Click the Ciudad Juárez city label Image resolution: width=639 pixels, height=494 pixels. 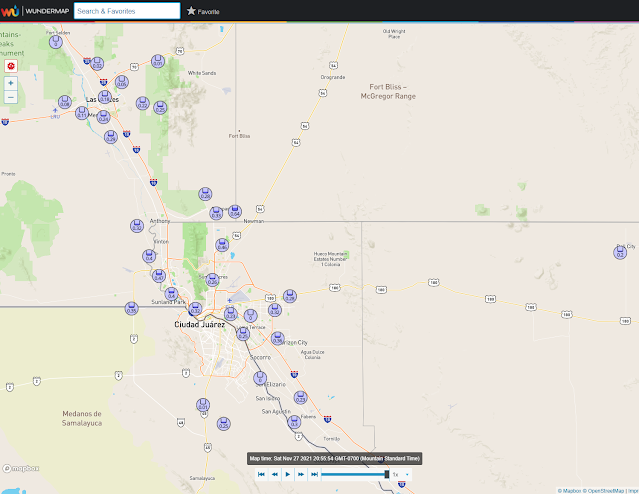tap(199, 324)
